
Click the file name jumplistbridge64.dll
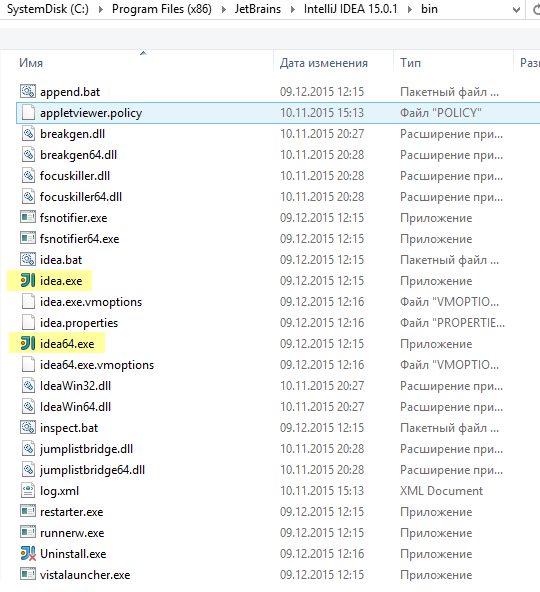coord(93,470)
